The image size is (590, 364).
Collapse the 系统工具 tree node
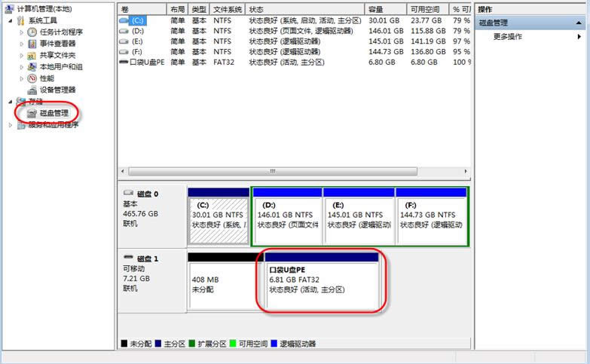[10, 21]
